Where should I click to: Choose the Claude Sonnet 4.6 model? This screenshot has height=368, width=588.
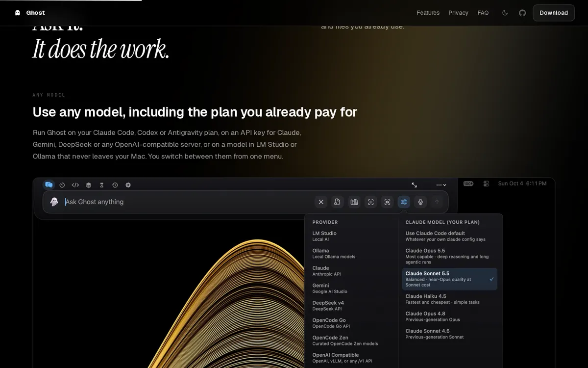(x=450, y=334)
